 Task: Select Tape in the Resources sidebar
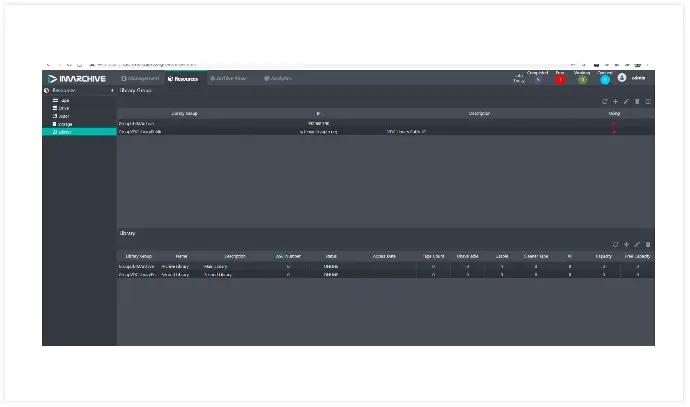coord(64,100)
